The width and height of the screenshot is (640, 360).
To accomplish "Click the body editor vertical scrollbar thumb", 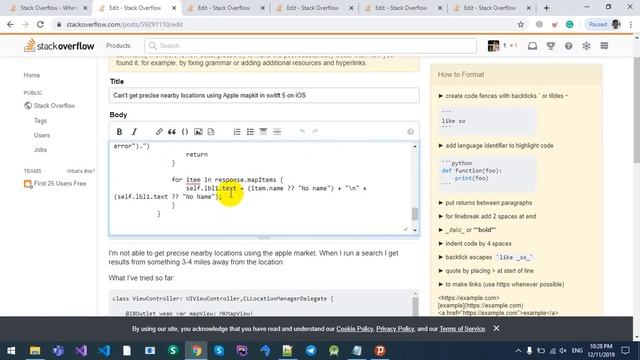I will point(415,213).
